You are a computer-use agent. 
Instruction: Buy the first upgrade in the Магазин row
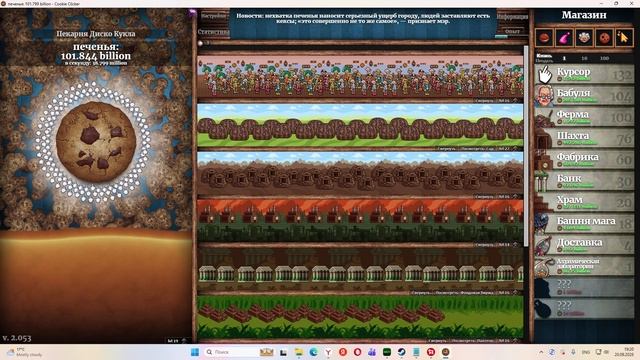click(544, 38)
